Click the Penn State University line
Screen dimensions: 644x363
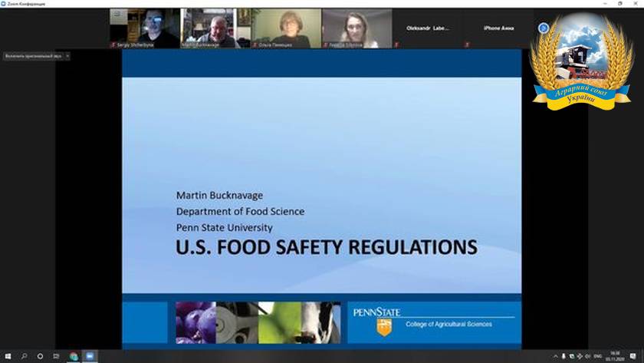click(x=224, y=227)
